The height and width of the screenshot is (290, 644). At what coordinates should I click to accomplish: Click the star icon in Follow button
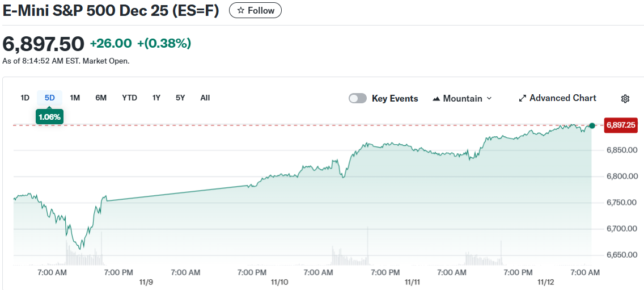click(x=240, y=10)
